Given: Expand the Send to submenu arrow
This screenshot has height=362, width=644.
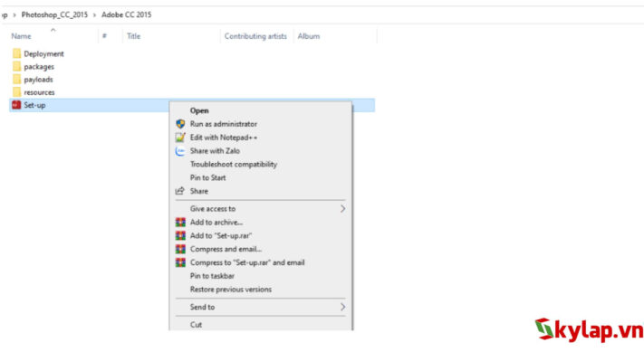Looking at the screenshot, I should pyautogui.click(x=342, y=307).
